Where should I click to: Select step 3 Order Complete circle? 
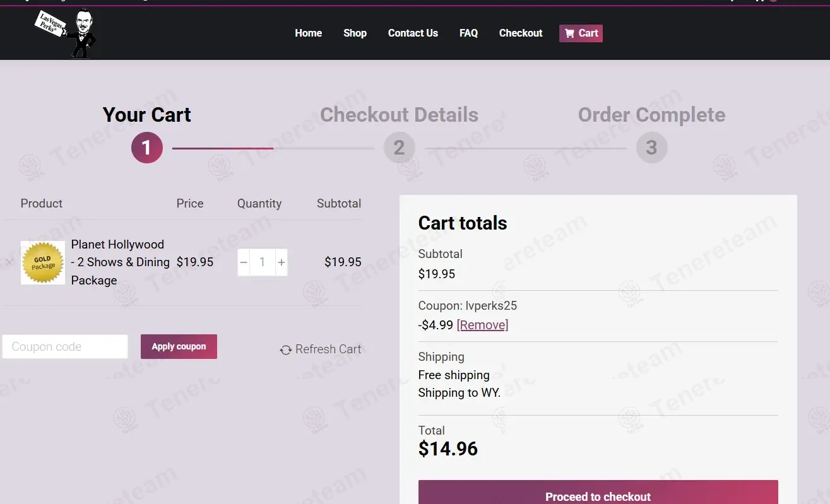tap(651, 148)
